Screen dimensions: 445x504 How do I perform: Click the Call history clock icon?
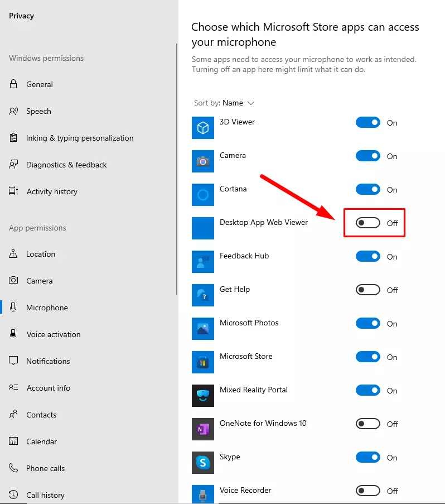click(x=13, y=495)
